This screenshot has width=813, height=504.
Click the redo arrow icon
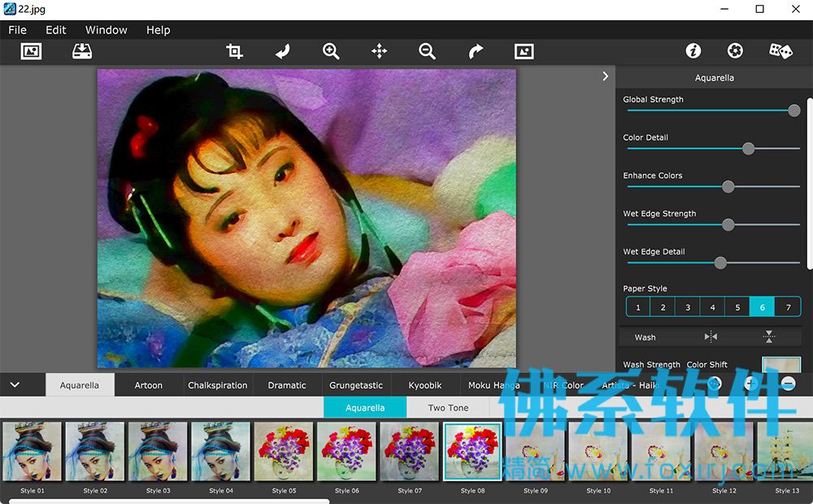click(476, 51)
